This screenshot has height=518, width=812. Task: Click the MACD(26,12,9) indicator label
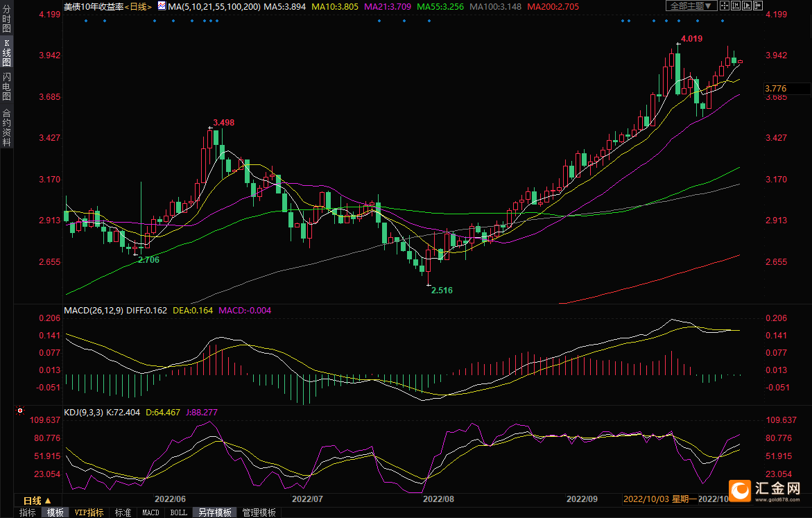(x=94, y=310)
